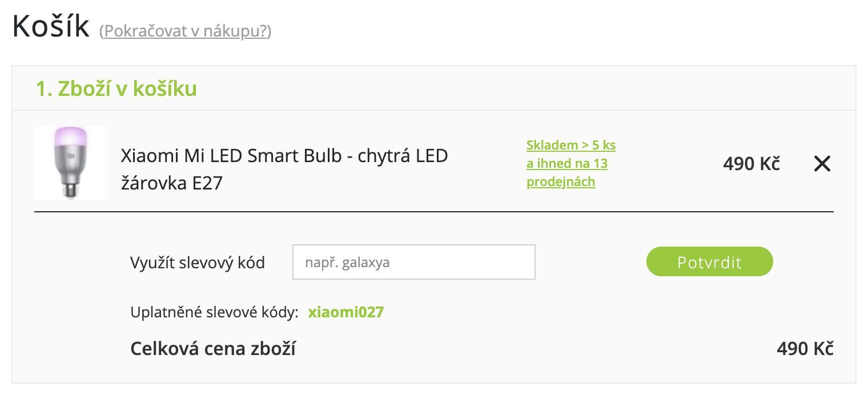Select the '1. Zboží v košíku' section header
This screenshot has height=395, width=868.
(x=116, y=89)
